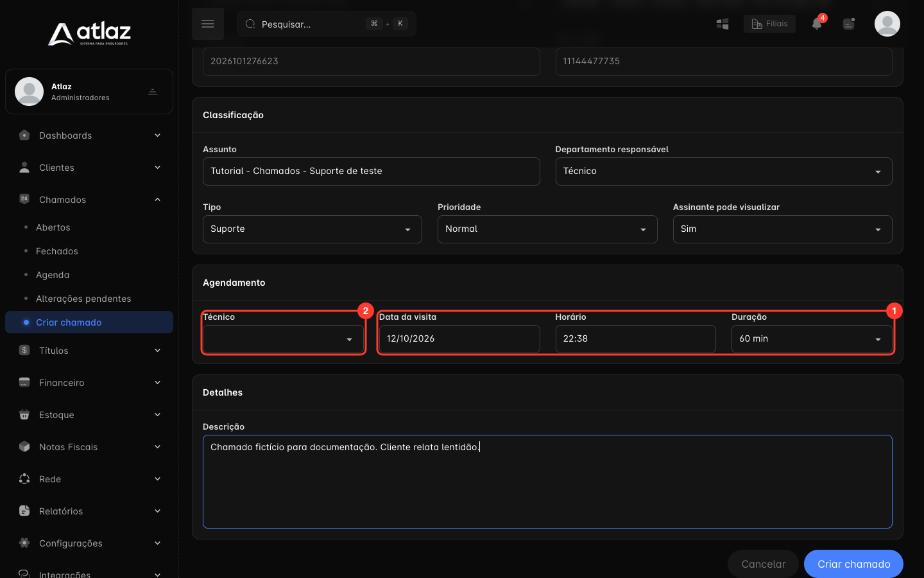Click the Relatórios document icon
The height and width of the screenshot is (578, 924).
click(x=24, y=511)
